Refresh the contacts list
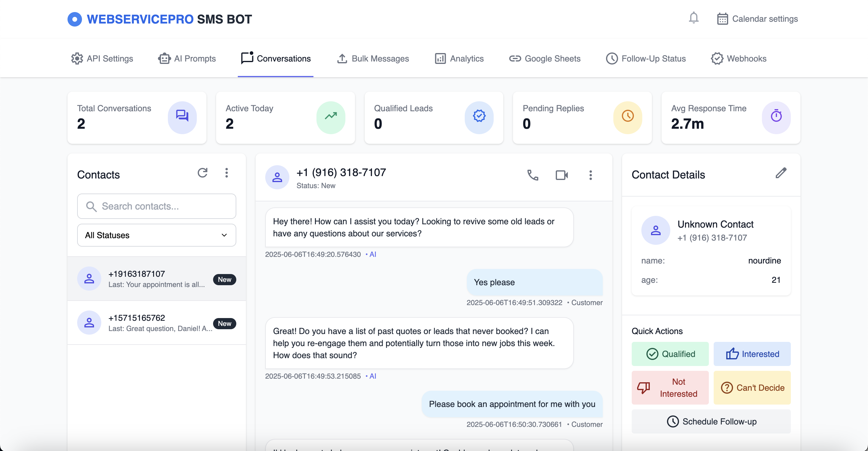Image resolution: width=868 pixels, height=451 pixels. point(202,173)
